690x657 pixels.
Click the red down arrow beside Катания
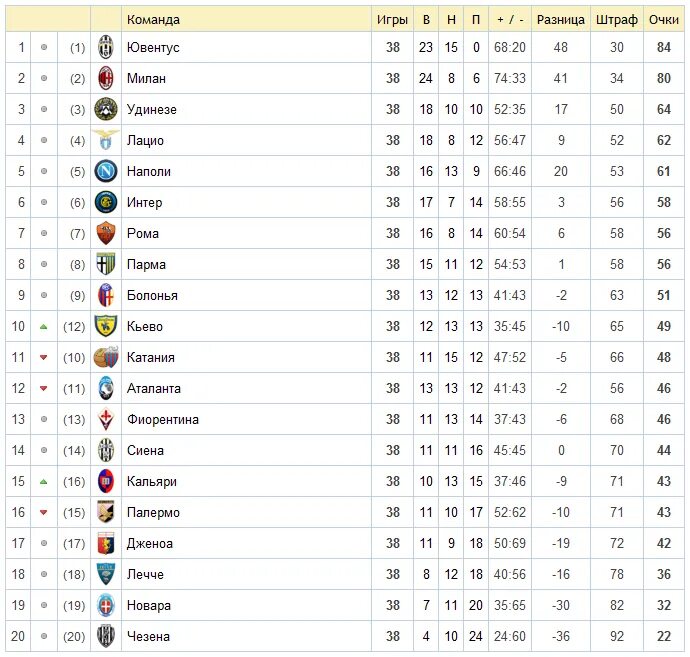point(43,358)
